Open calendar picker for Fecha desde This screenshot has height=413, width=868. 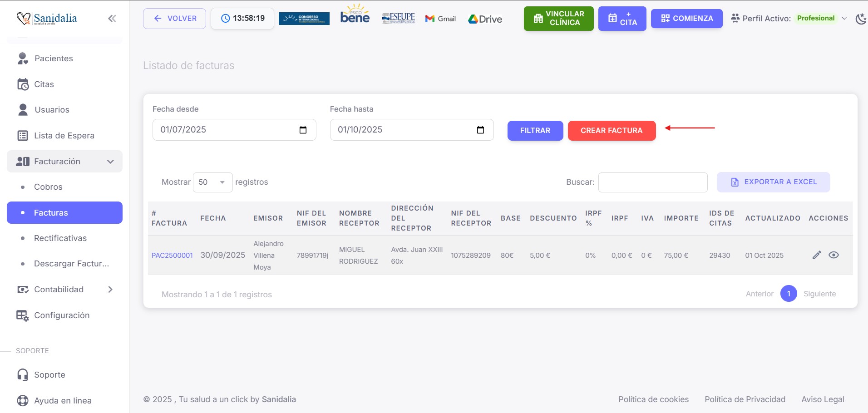303,130
